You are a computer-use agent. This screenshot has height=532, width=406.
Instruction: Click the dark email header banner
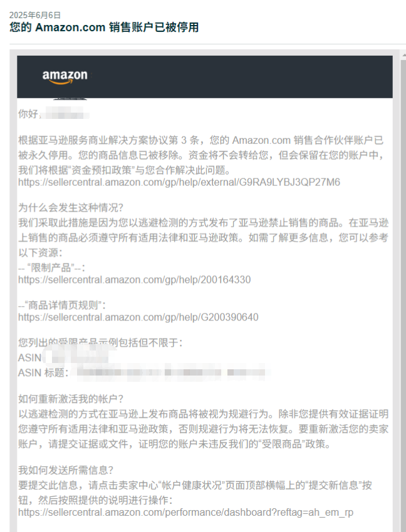(205, 77)
